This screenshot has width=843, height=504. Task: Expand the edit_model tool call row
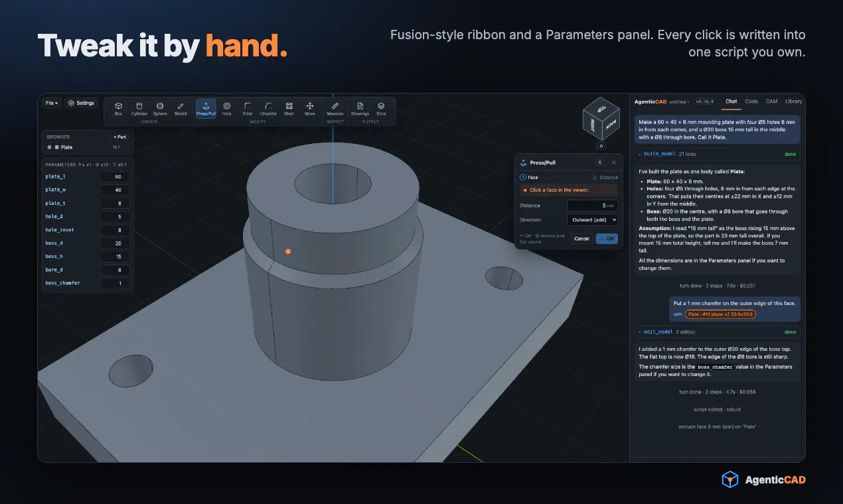(717, 332)
